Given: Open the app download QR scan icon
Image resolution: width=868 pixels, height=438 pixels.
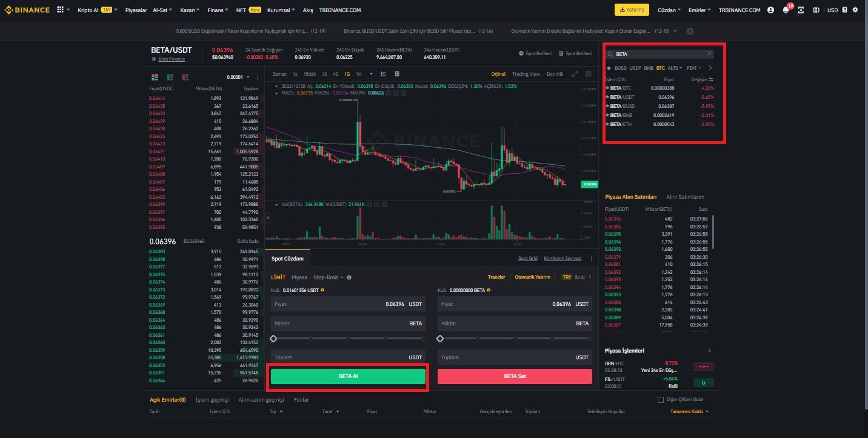Looking at the screenshot, I should click(x=801, y=10).
